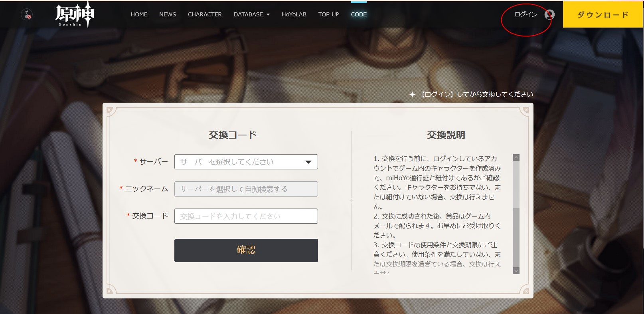Go to the HOME menu item
This screenshot has height=314, width=644.
point(139,14)
